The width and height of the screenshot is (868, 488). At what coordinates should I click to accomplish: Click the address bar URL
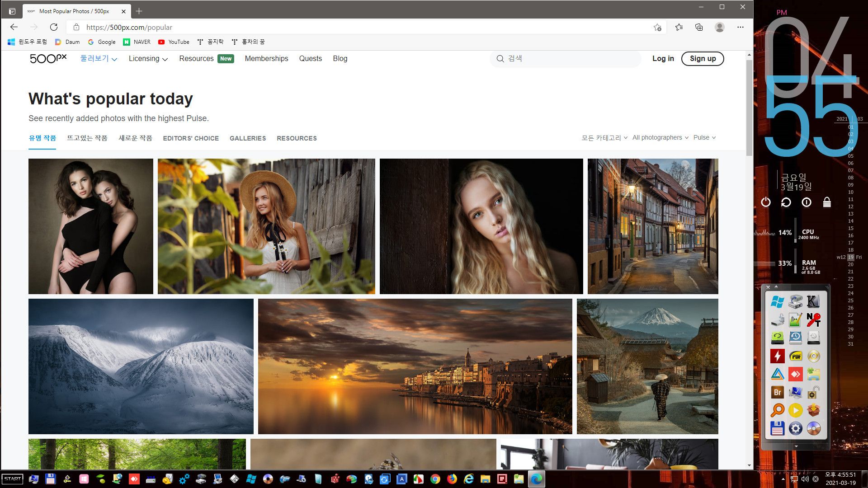129,28
